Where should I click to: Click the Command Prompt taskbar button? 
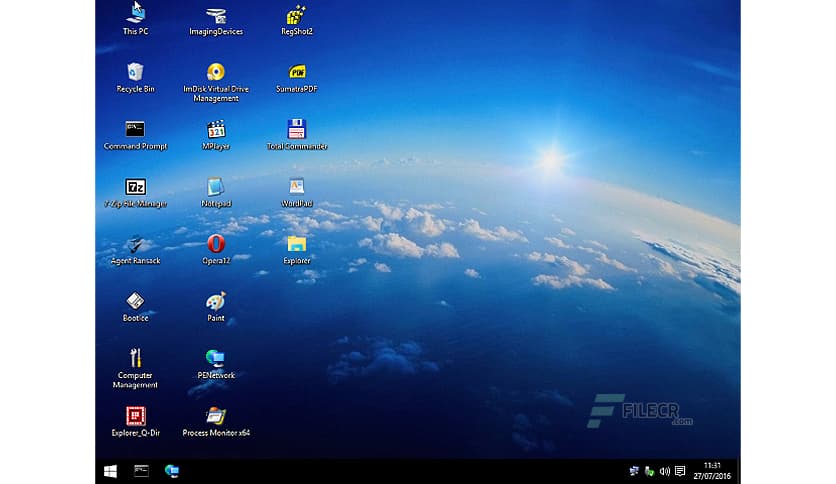point(141,471)
